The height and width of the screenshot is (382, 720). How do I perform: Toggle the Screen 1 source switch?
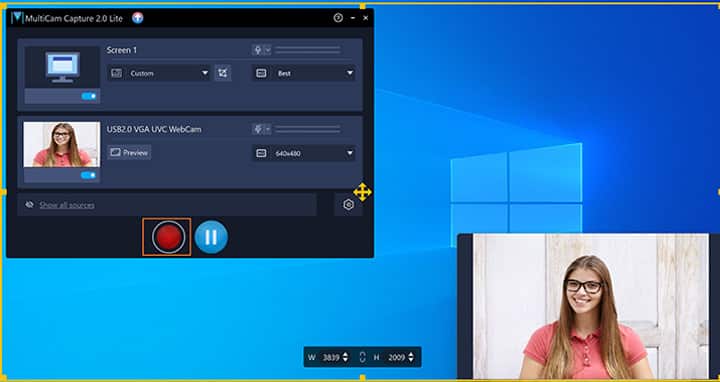pyautogui.click(x=89, y=96)
